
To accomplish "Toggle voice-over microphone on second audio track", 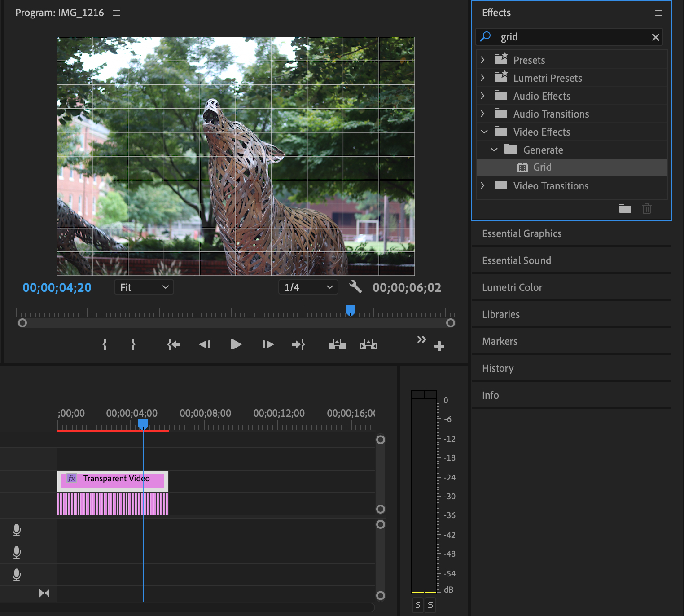I will (17, 553).
